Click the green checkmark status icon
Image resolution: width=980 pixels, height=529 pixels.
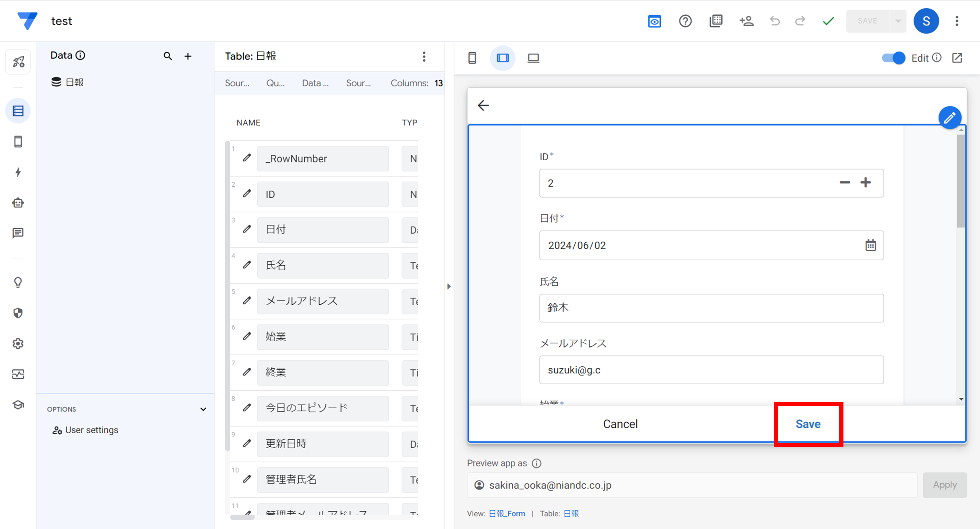click(828, 21)
